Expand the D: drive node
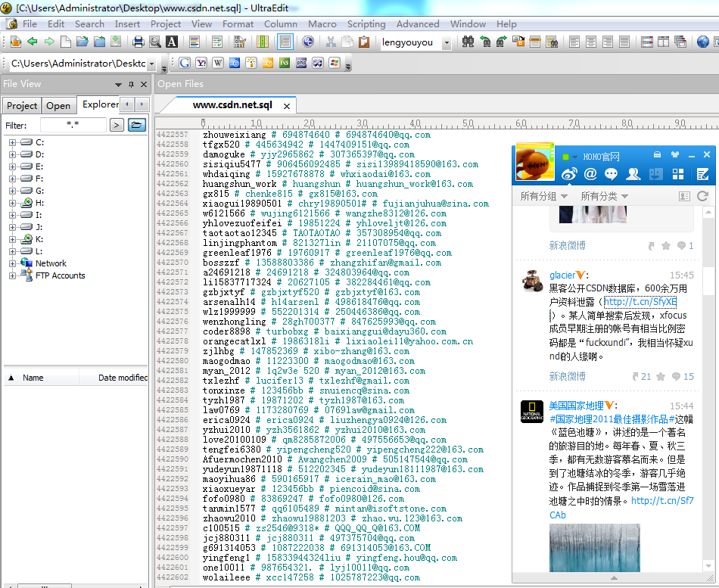Image resolution: width=719 pixels, height=588 pixels. click(x=12, y=154)
